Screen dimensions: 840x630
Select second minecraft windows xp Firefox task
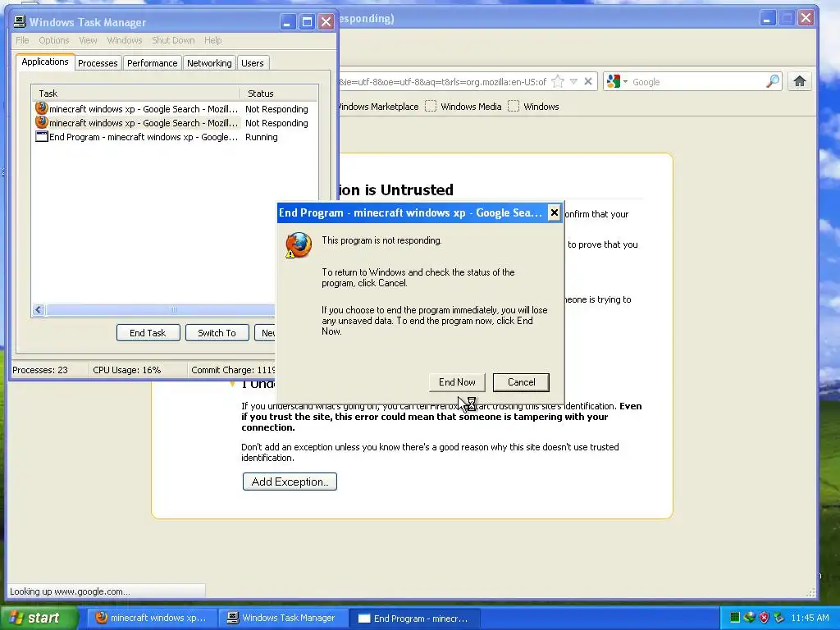pyautogui.click(x=175, y=123)
